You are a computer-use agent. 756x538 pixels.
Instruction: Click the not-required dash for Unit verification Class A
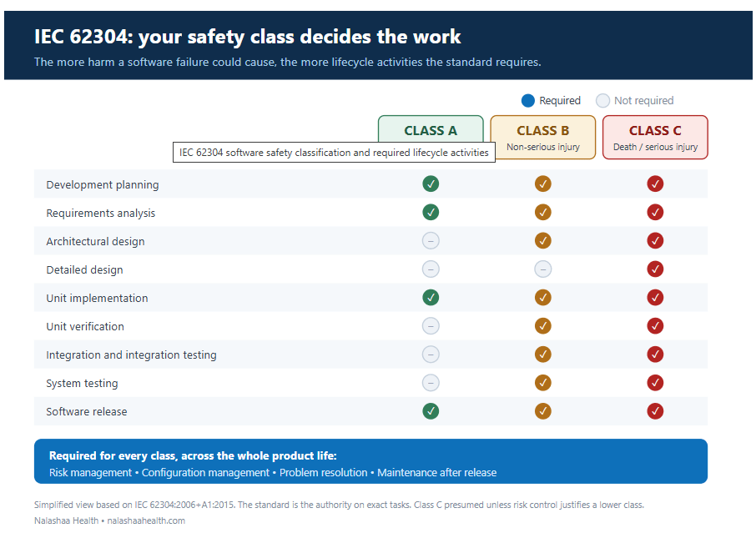click(x=431, y=326)
